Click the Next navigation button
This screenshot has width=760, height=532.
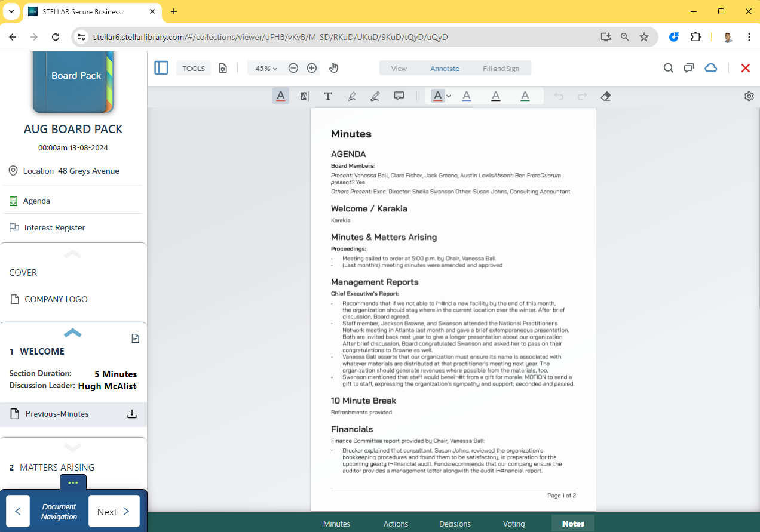114,512
